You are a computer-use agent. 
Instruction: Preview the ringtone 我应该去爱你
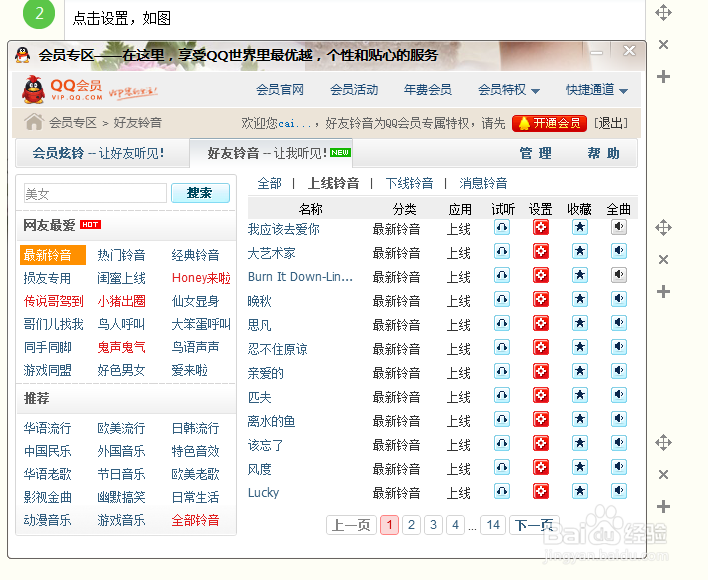click(502, 227)
